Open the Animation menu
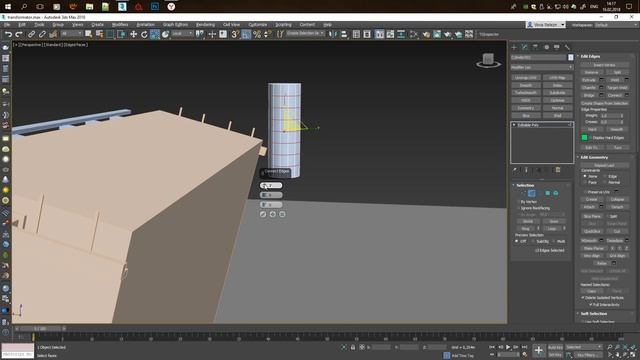Image resolution: width=640 pixels, height=360 pixels. [145, 25]
